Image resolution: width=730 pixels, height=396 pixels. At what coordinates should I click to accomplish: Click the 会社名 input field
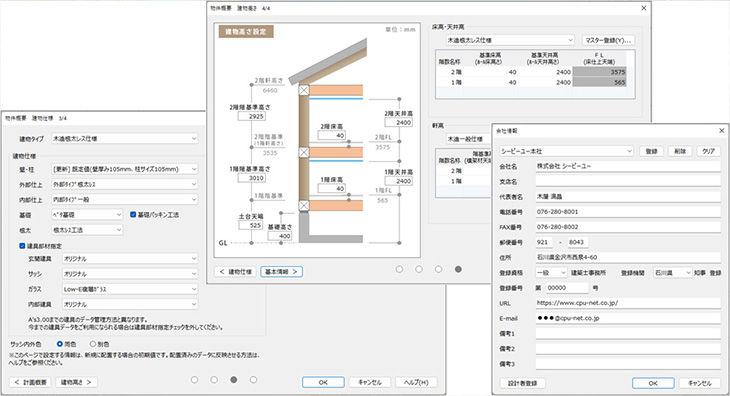click(628, 166)
